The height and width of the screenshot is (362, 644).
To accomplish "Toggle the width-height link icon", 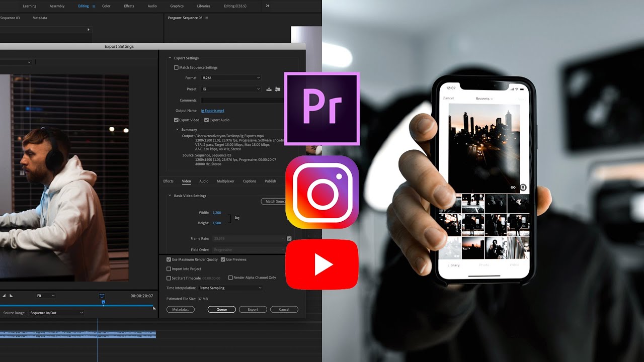I will click(237, 218).
